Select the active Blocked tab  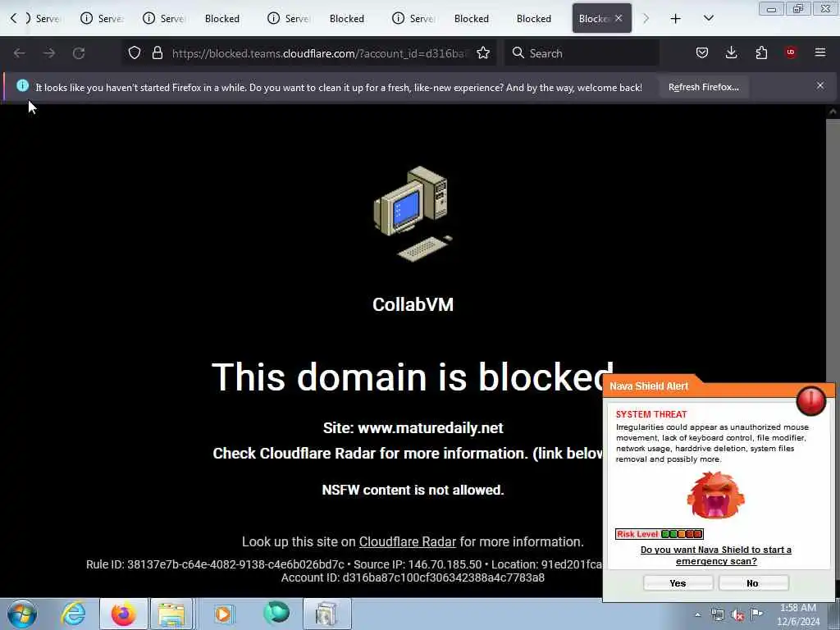tap(593, 19)
